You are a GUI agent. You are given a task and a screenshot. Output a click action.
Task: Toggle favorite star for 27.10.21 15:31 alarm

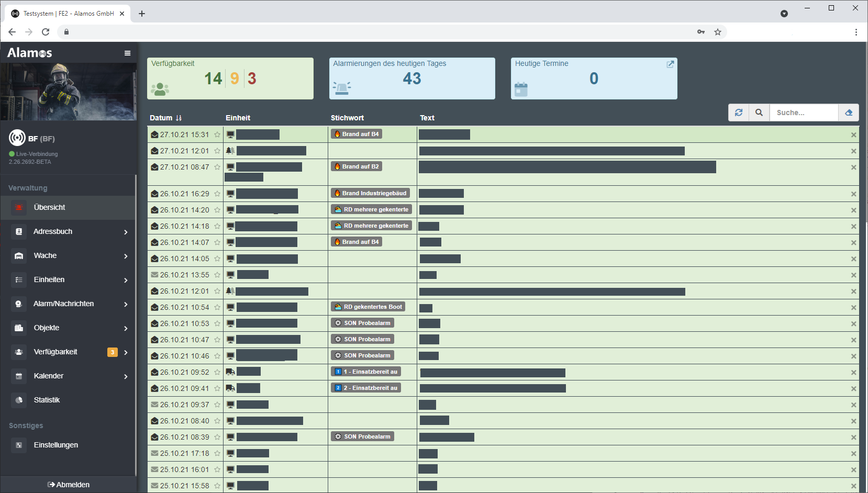217,135
